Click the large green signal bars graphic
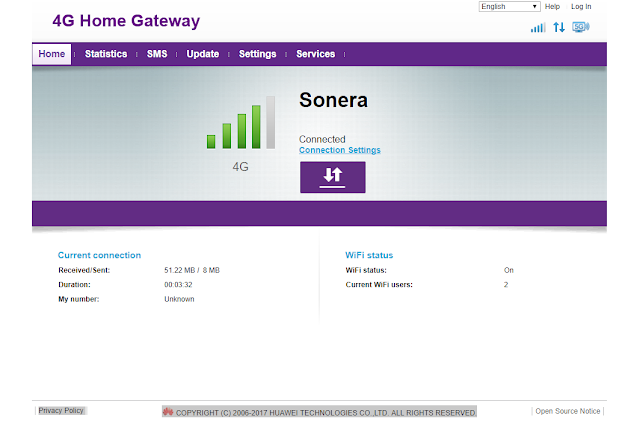640x445 pixels. click(241, 122)
